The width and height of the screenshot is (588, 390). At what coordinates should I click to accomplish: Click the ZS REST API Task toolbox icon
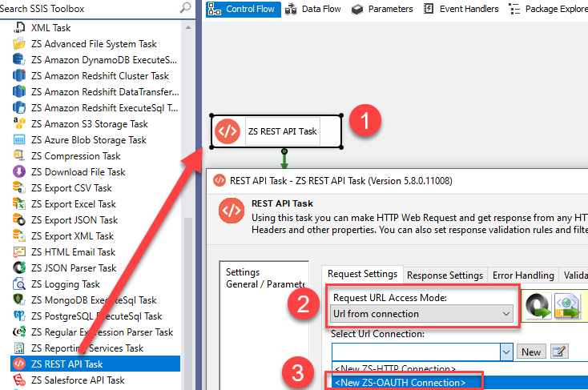pos(18,364)
